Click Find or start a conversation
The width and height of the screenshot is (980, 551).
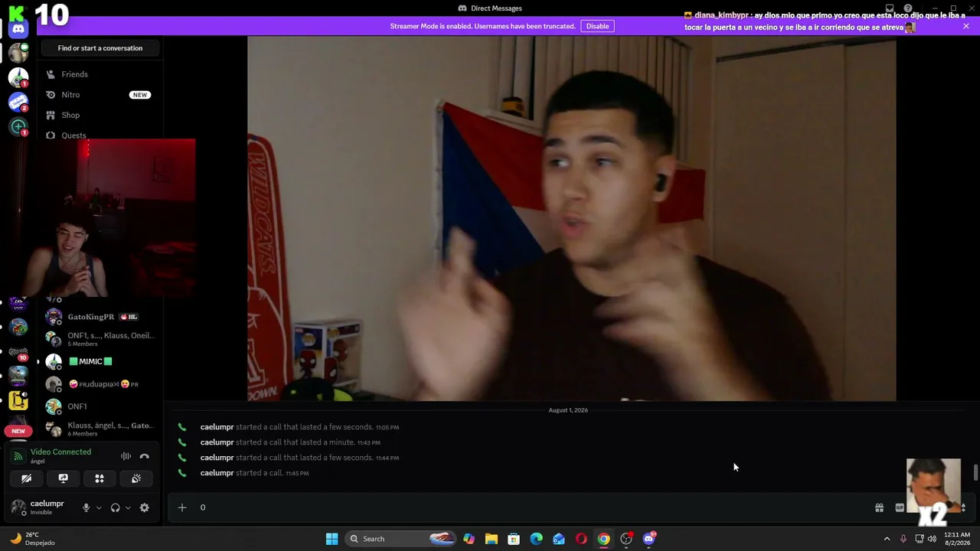(x=100, y=48)
